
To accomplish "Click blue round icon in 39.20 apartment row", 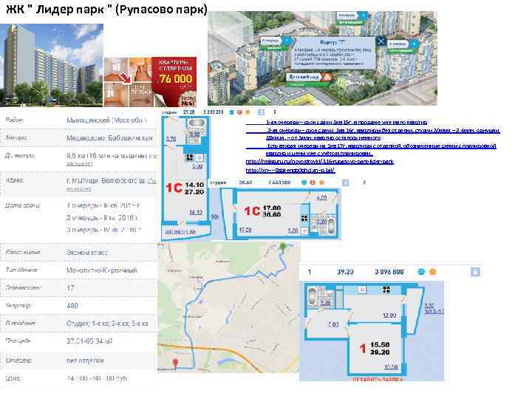I will click(x=421, y=272).
